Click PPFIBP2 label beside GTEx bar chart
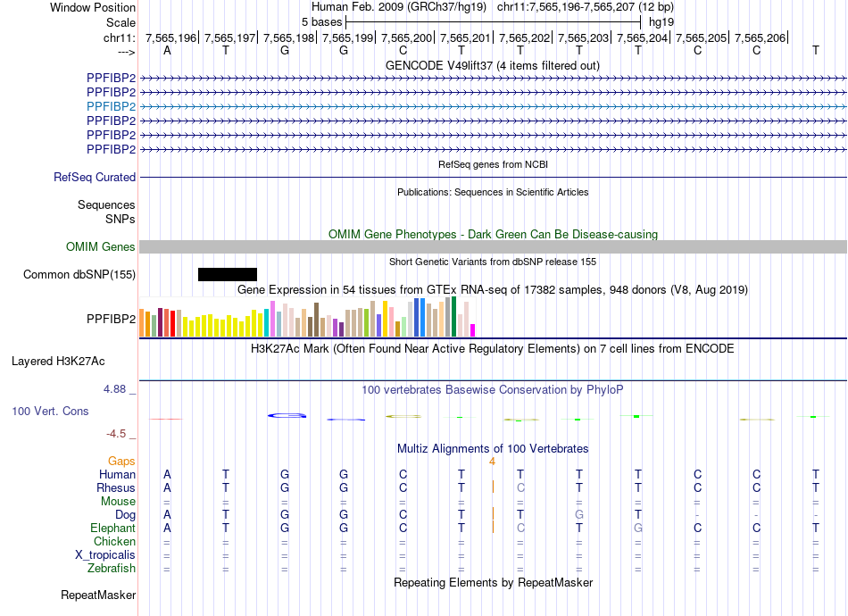The height and width of the screenshot is (616, 848). pyautogui.click(x=111, y=319)
